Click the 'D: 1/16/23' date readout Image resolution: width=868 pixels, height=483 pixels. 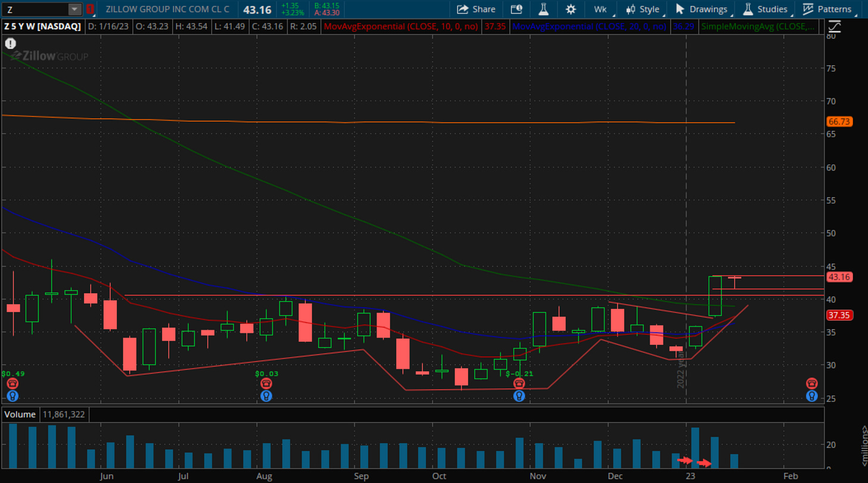[x=109, y=26]
